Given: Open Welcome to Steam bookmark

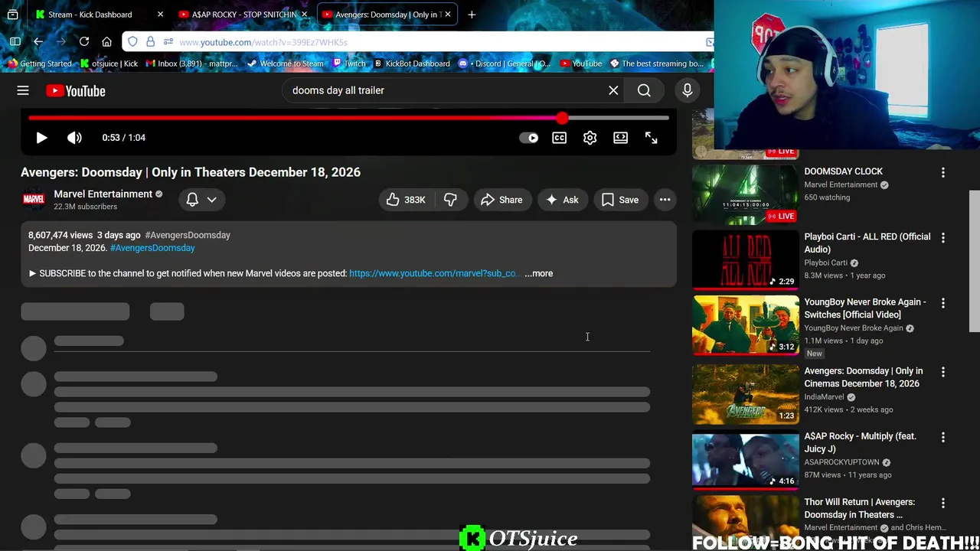Looking at the screenshot, I should 285,64.
